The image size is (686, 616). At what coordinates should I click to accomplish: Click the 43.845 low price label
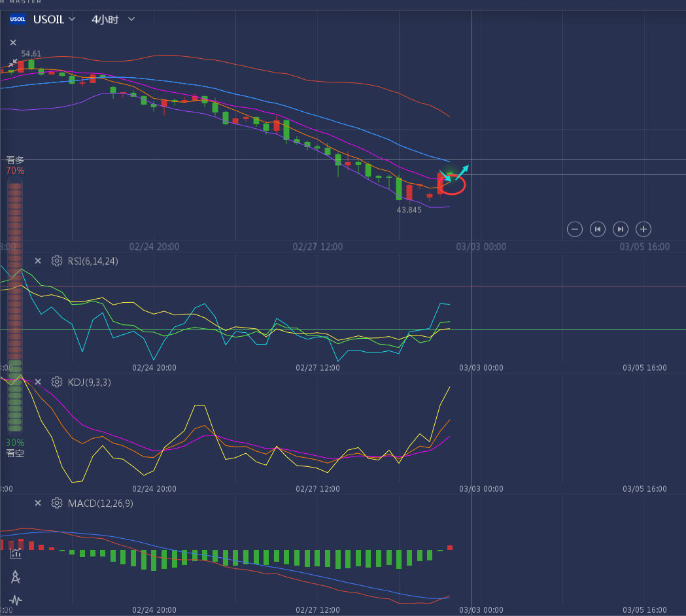pos(409,210)
